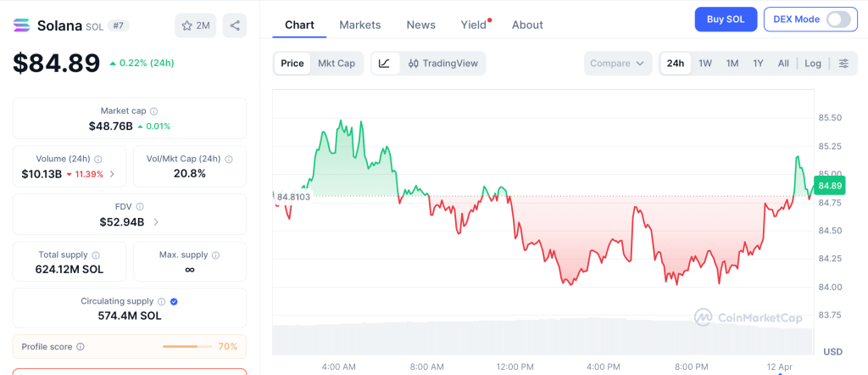Click the Buy SOL button

726,20
